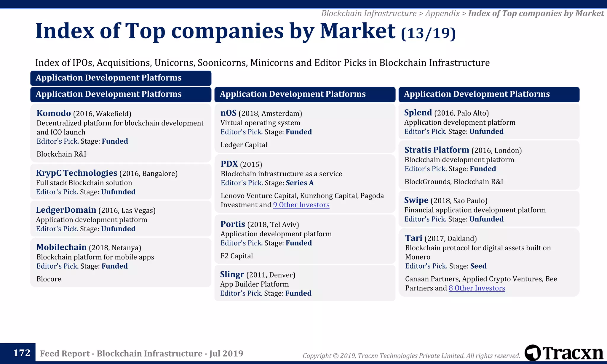The height and width of the screenshot is (364, 607).
Task: Click 'Editor's Pick' under Komodo
Action: (x=57, y=141)
